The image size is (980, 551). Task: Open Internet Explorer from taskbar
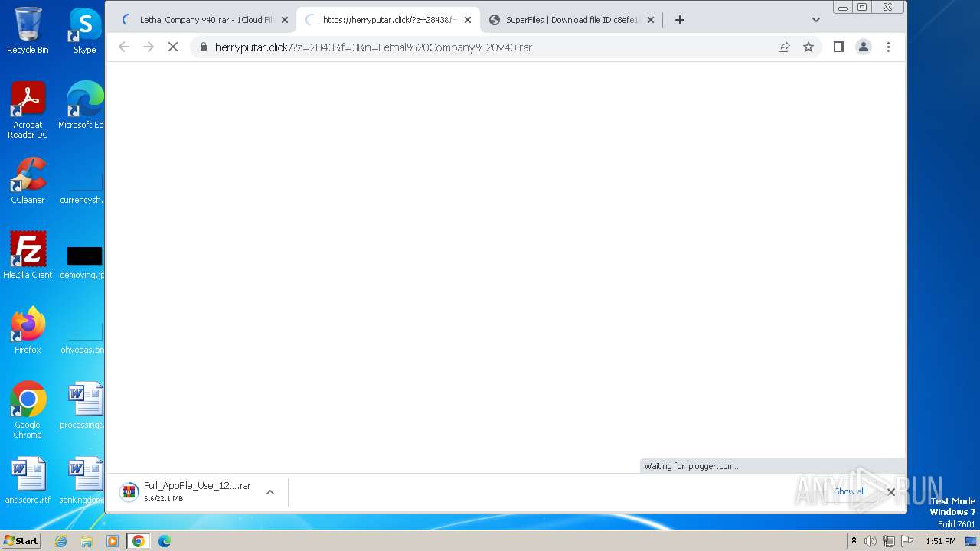click(x=60, y=541)
